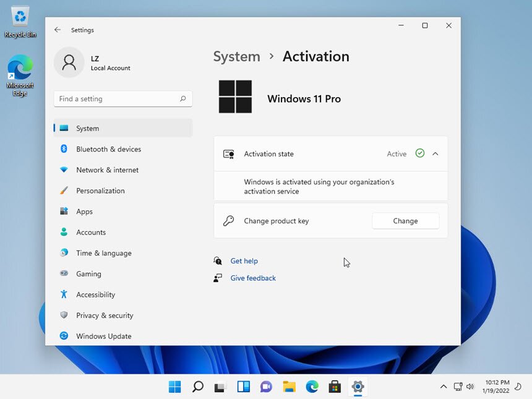Open the Get help link
This screenshot has width=532, height=399.
[244, 261]
